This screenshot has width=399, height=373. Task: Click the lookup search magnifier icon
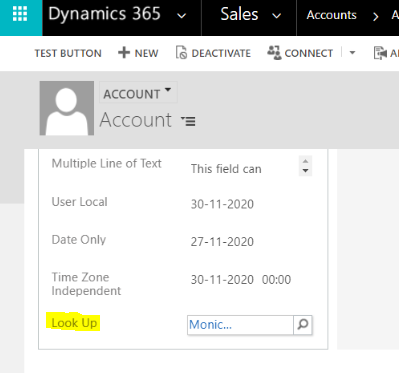point(303,325)
